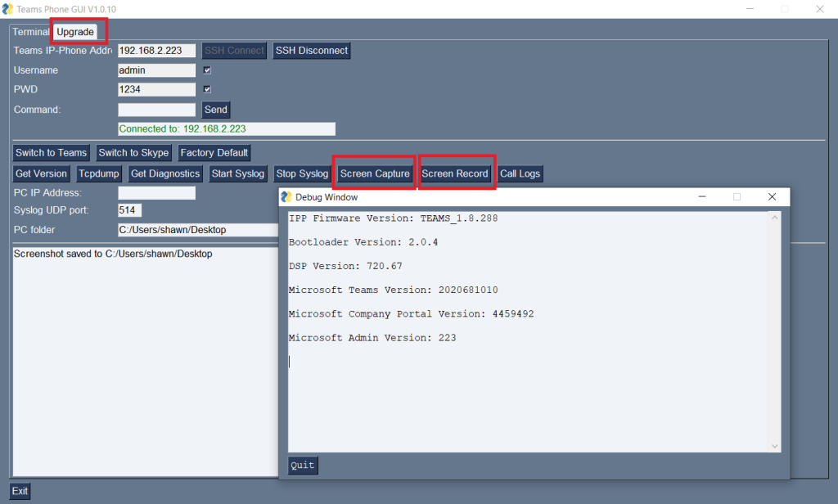Open Call Logs
The width and height of the screenshot is (838, 504).
click(x=520, y=173)
